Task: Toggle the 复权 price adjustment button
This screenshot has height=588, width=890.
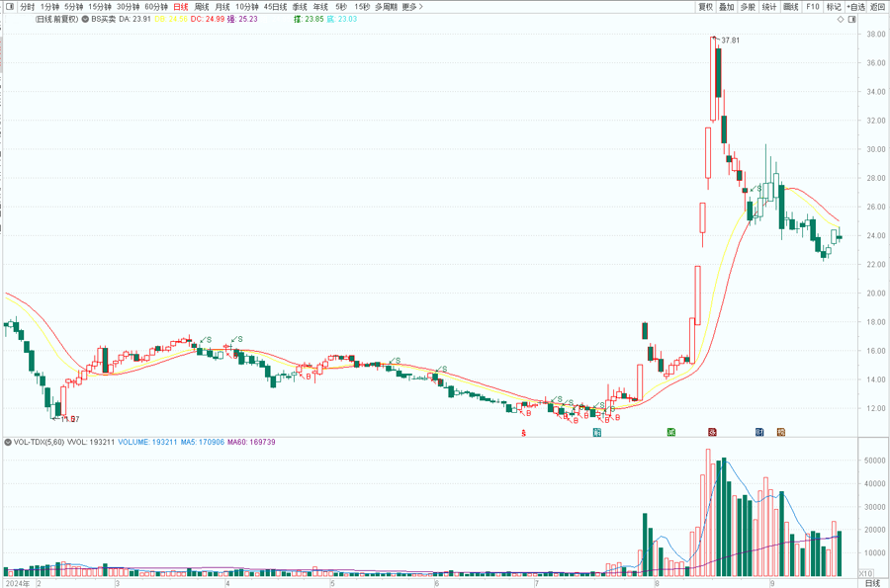Action: (705, 7)
